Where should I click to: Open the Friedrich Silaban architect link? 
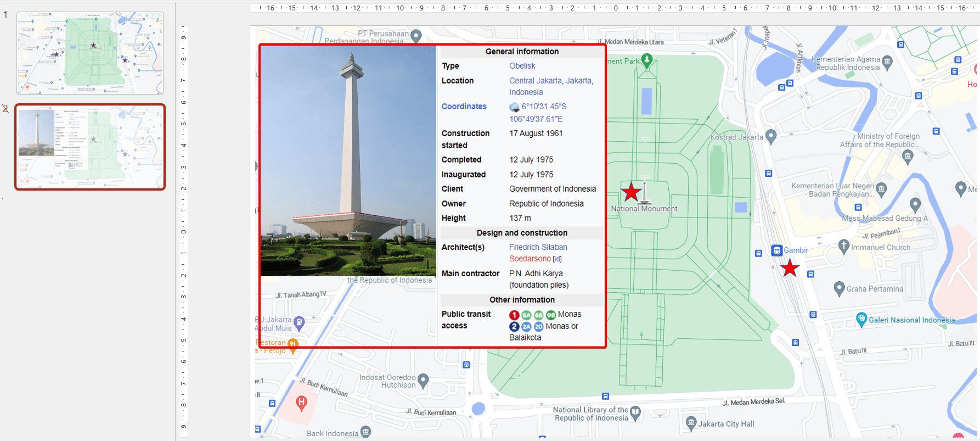(x=538, y=247)
